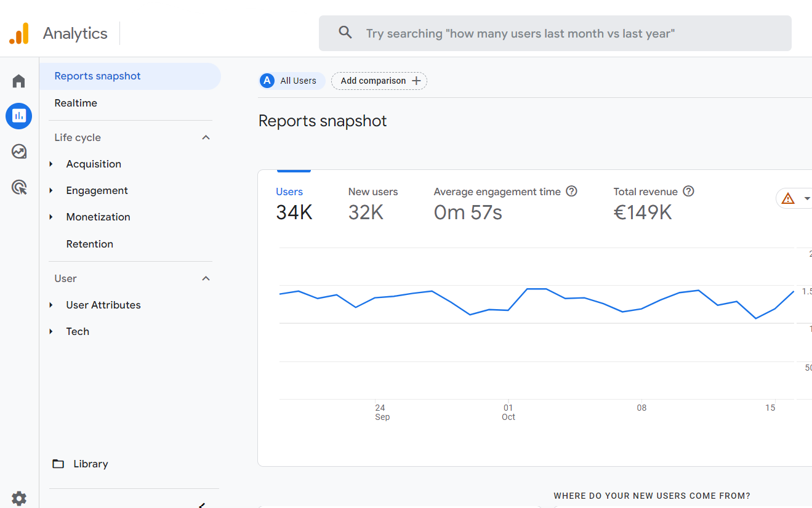Open the Retention report
This screenshot has width=812, height=508.
pyautogui.click(x=90, y=244)
